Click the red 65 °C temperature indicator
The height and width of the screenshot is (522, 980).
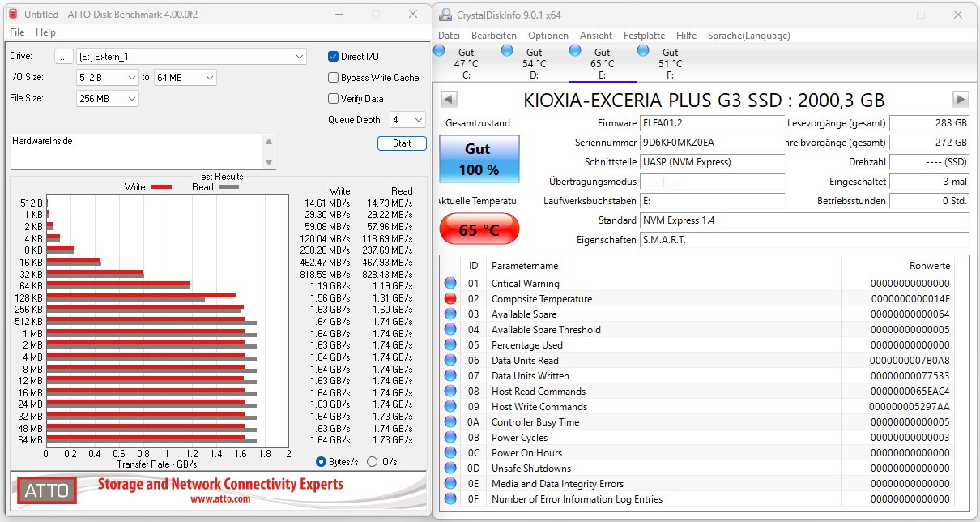point(479,229)
